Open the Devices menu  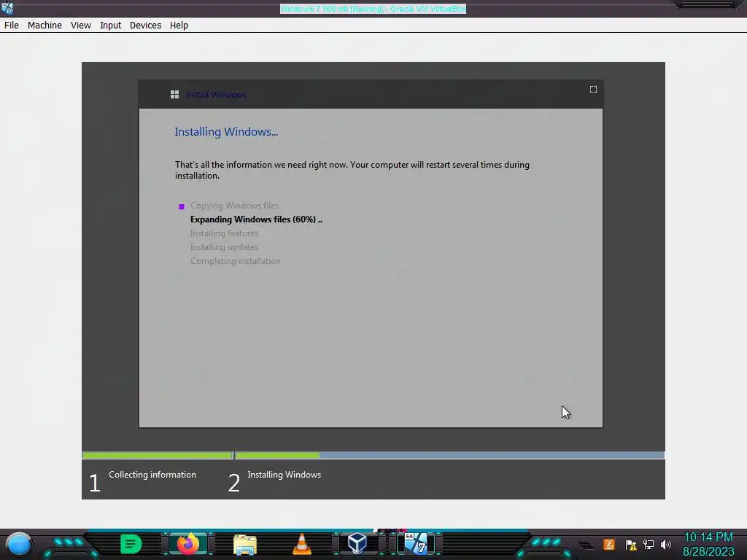[x=145, y=26]
